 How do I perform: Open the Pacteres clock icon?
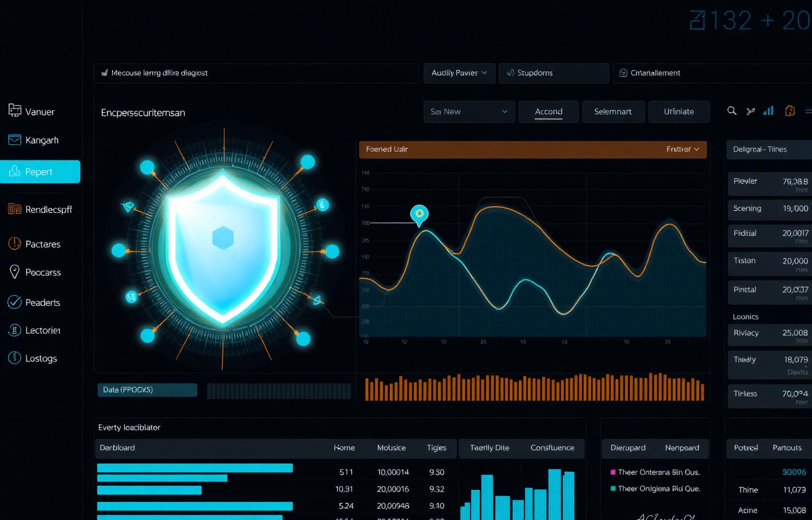[x=15, y=244]
